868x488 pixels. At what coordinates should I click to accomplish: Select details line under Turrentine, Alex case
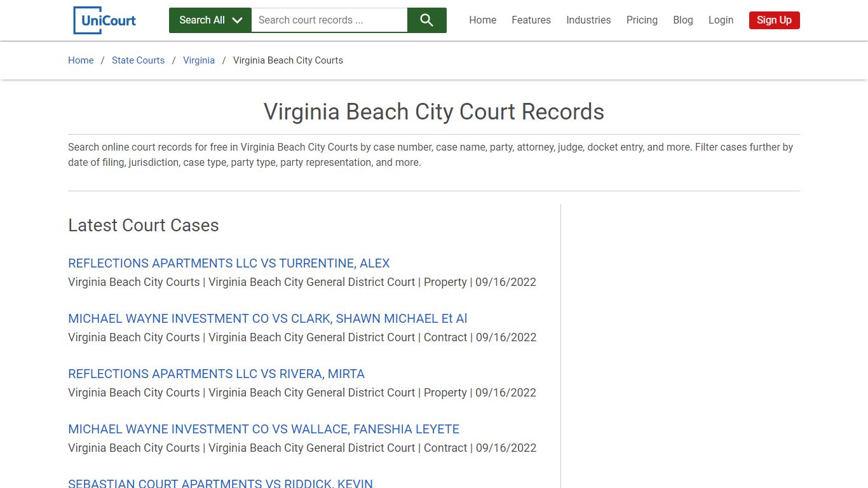tap(302, 282)
